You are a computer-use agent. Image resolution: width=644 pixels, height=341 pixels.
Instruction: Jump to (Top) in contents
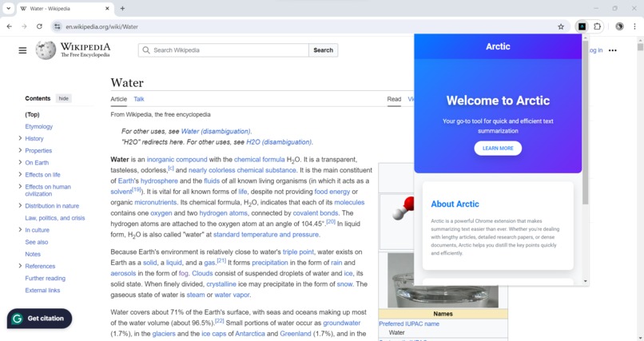32,114
